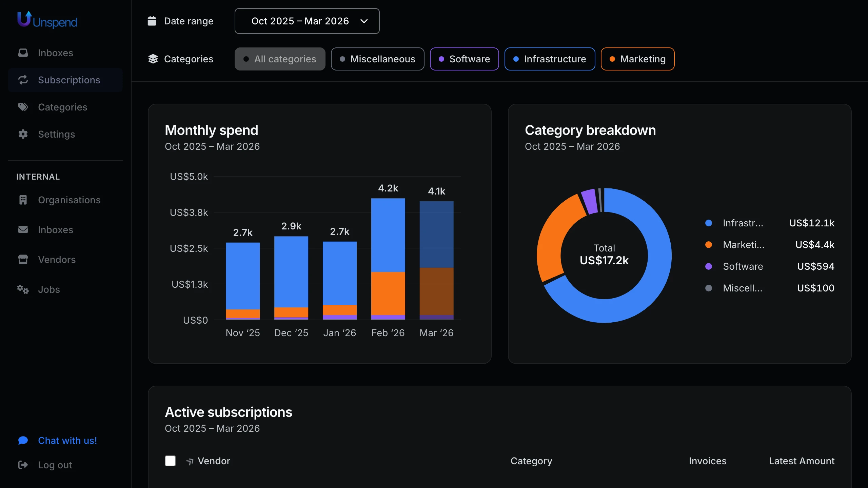Viewport: 868px width, 488px height.
Task: Toggle the Software category filter
Action: (x=465, y=59)
